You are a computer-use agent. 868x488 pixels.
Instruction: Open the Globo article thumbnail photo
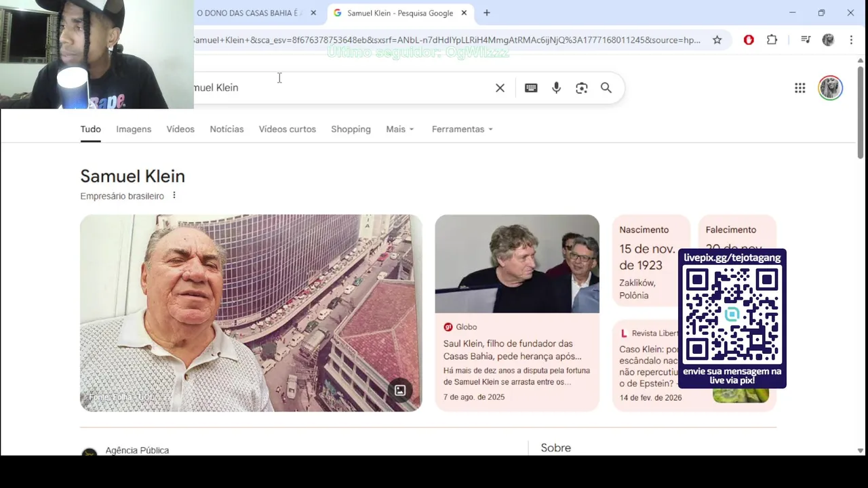(517, 264)
